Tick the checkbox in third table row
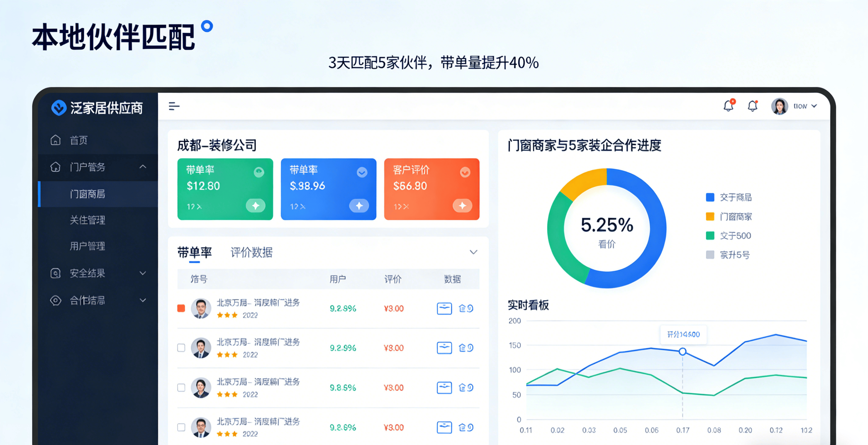 click(x=181, y=388)
